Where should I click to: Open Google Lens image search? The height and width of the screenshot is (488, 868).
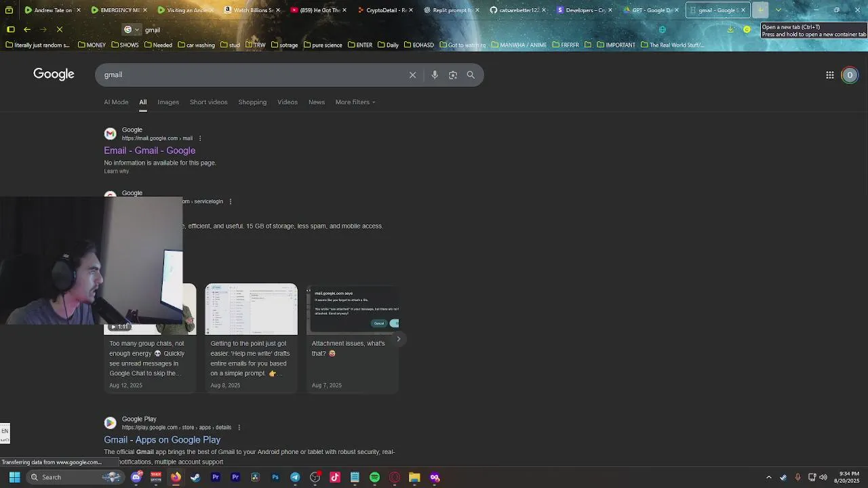point(453,75)
